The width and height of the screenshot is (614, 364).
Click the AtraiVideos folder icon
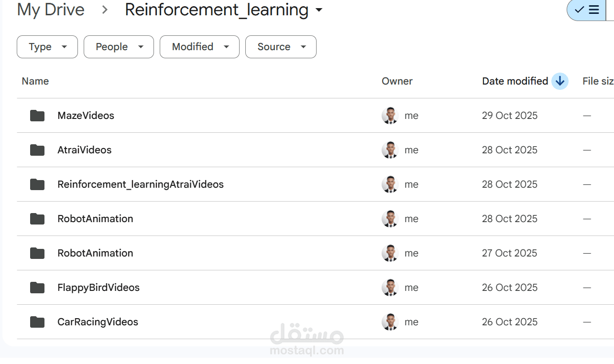tap(37, 150)
